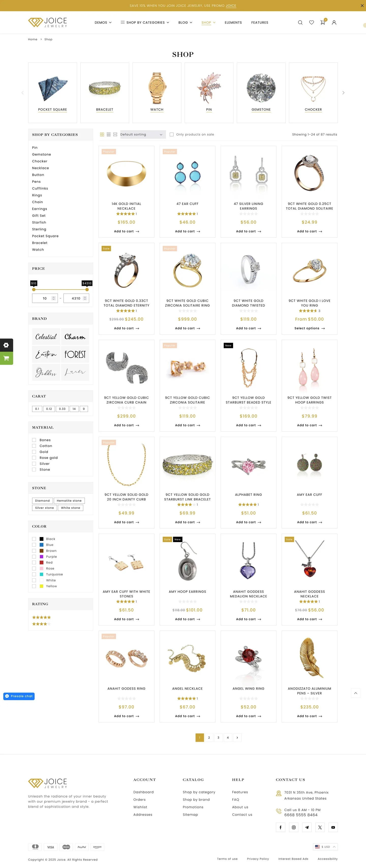The image size is (366, 868).
Task: Enable Only products on sale checkbox
Action: (x=172, y=134)
